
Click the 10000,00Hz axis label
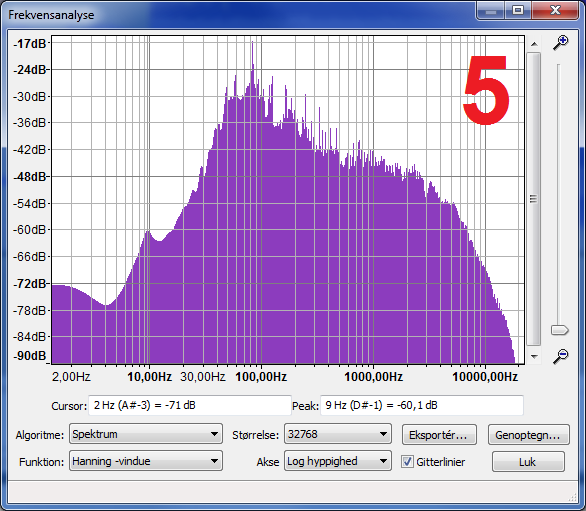coord(485,376)
